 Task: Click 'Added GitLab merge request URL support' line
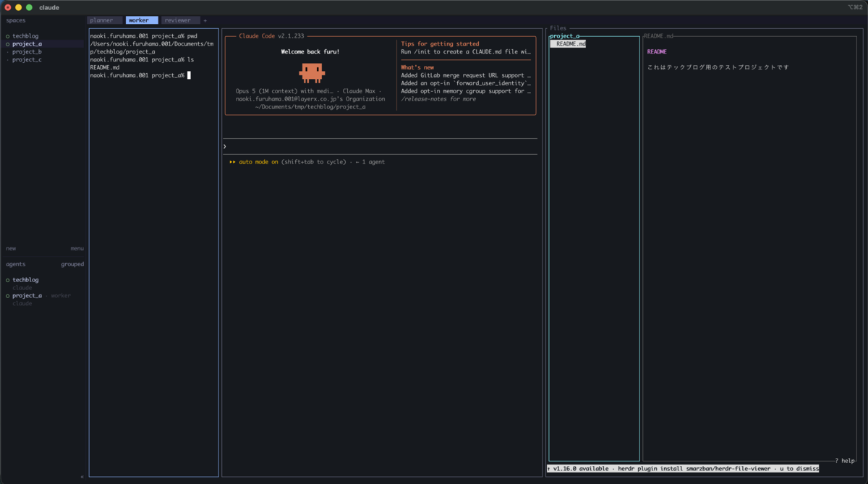[x=466, y=75]
